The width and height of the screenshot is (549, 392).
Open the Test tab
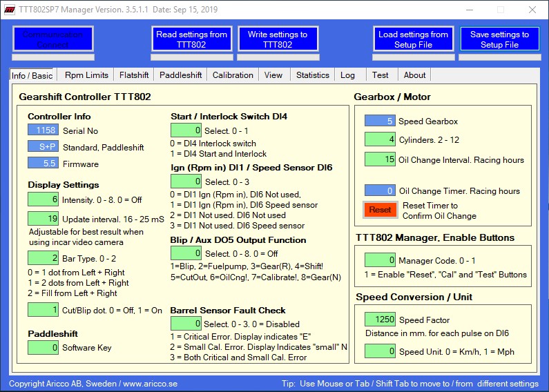[381, 75]
